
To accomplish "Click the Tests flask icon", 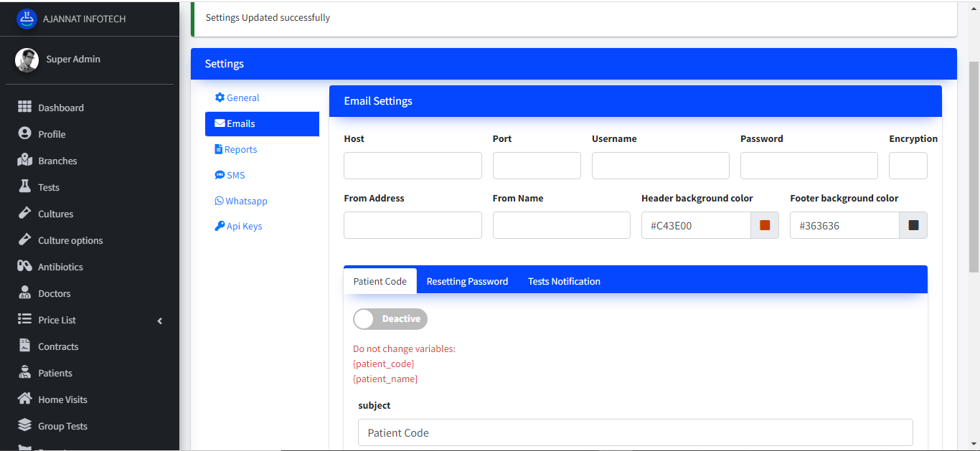I will click(x=24, y=186).
